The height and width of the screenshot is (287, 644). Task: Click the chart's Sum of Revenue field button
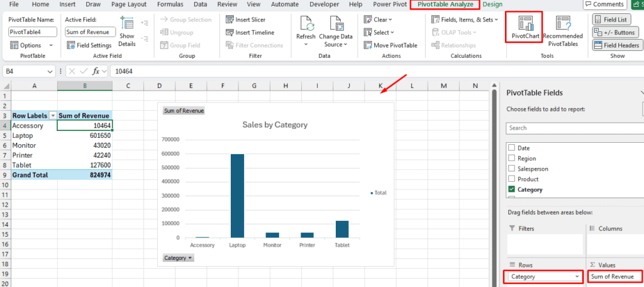pos(184,111)
